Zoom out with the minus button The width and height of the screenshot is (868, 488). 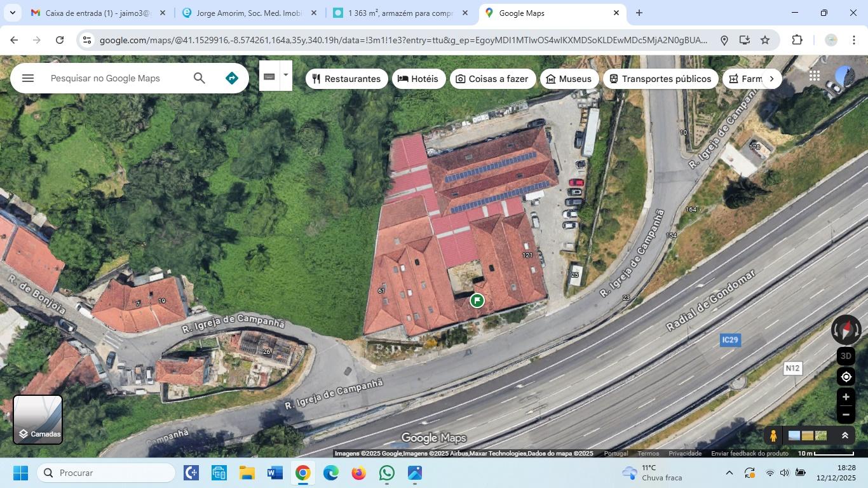846,415
